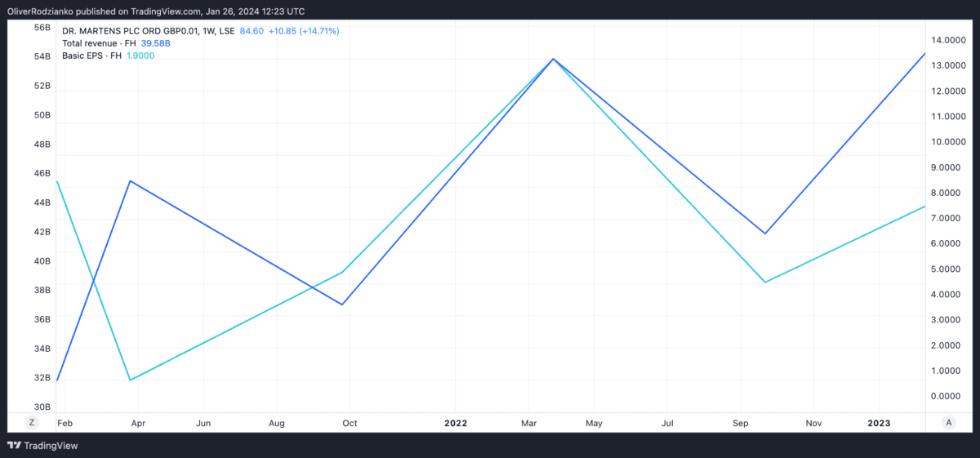Click the 0.0000 label on right scale

click(x=948, y=396)
